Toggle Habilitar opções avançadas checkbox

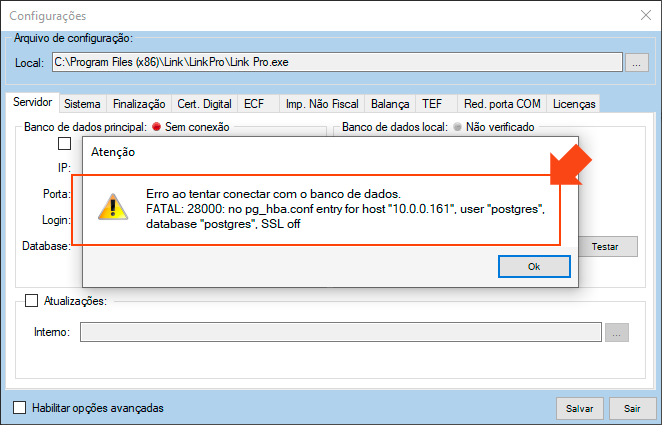[20, 408]
